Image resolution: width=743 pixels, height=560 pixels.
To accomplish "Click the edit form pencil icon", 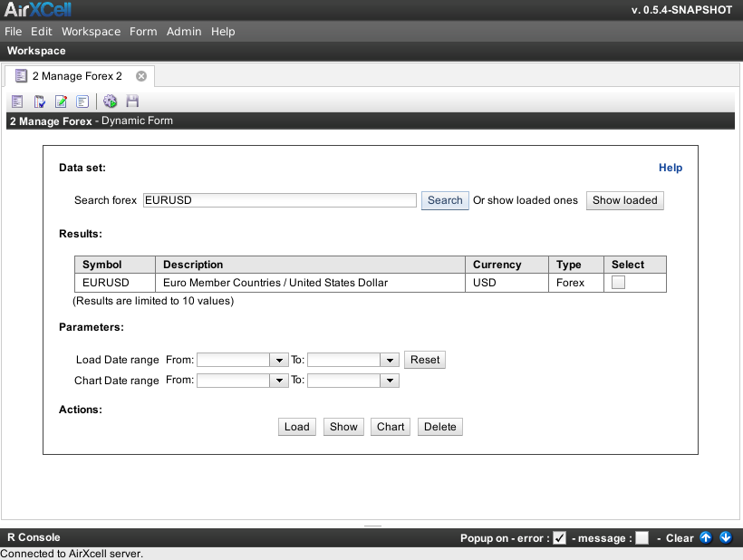I will coord(61,101).
